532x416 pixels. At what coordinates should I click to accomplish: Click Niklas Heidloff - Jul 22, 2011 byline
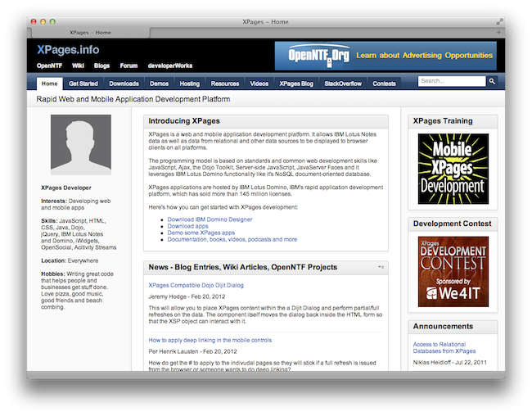pos(449,362)
